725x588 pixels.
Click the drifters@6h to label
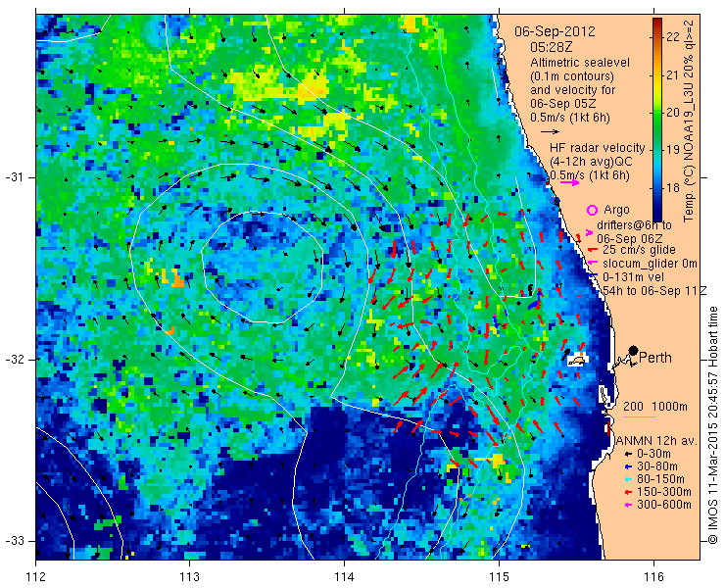click(635, 225)
